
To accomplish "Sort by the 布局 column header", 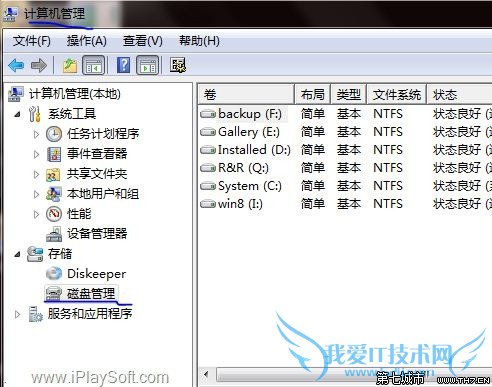I will 312,95.
